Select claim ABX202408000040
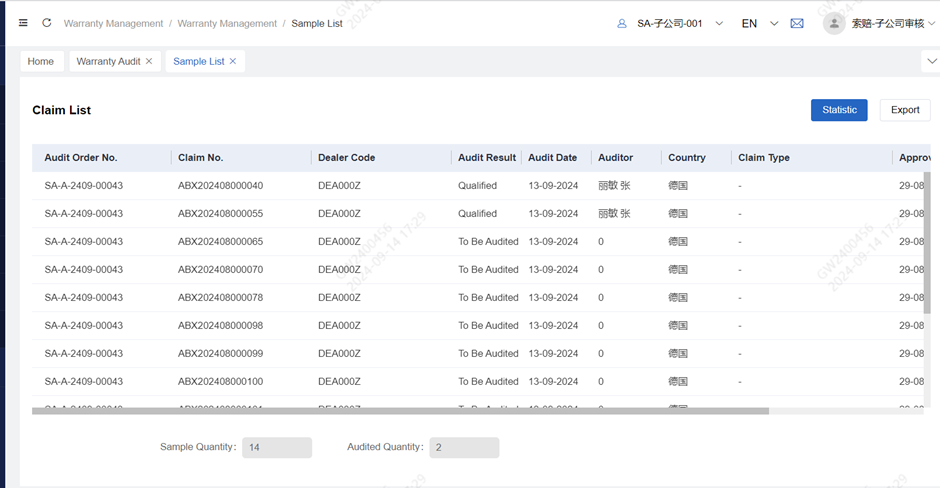Screen dimensions: 940x488 click(220, 186)
